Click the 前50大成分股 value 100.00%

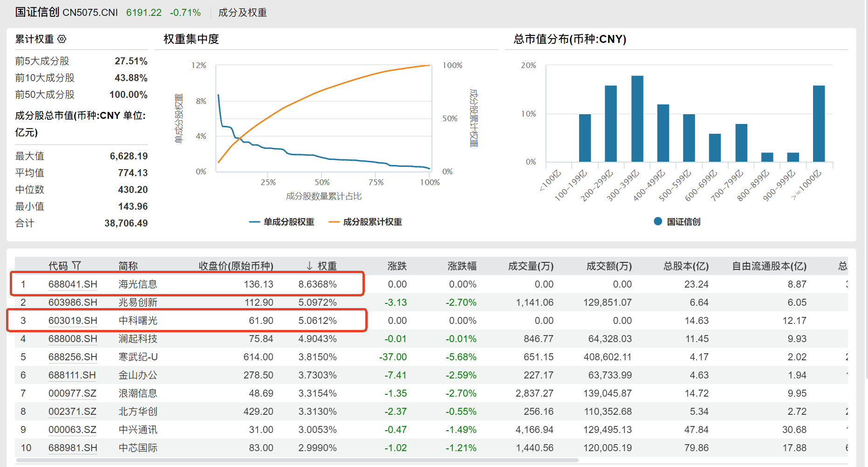click(x=129, y=95)
